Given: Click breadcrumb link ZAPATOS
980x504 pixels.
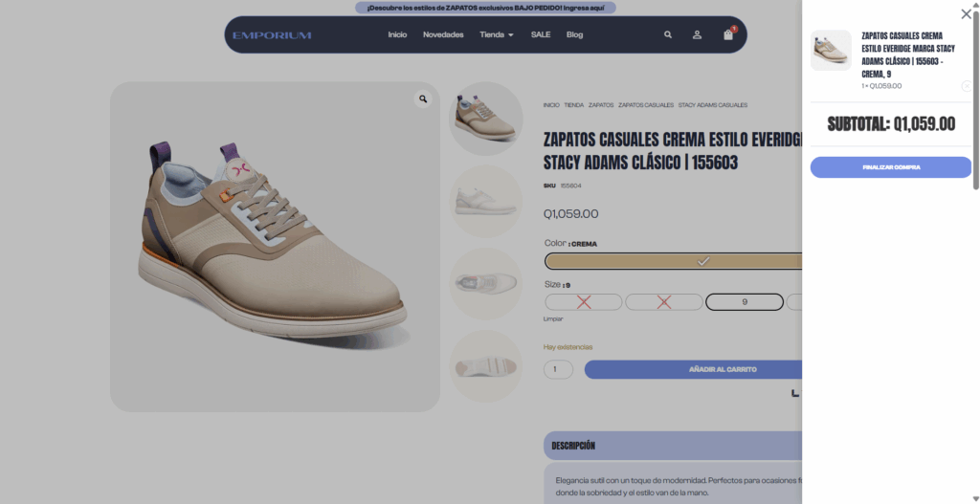Looking at the screenshot, I should tap(601, 105).
